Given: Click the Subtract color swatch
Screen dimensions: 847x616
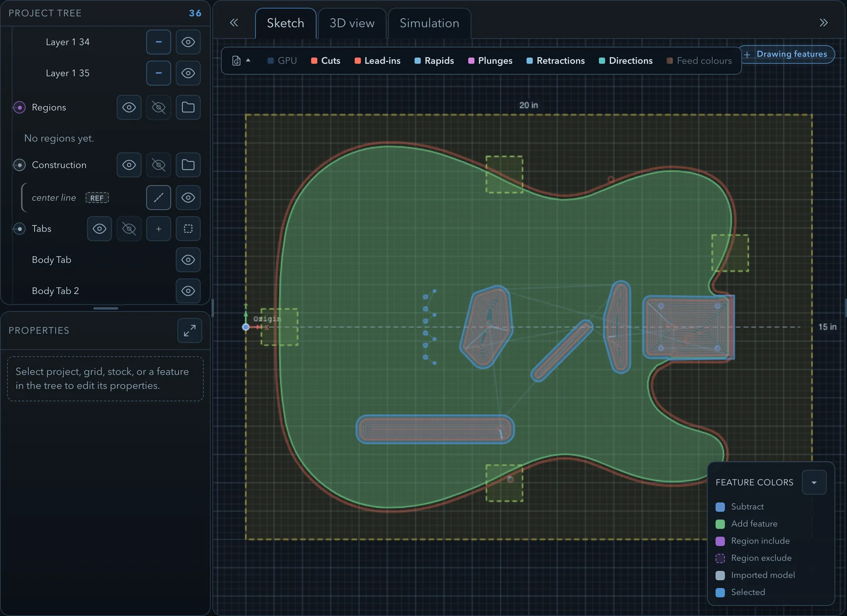Looking at the screenshot, I should [x=720, y=507].
